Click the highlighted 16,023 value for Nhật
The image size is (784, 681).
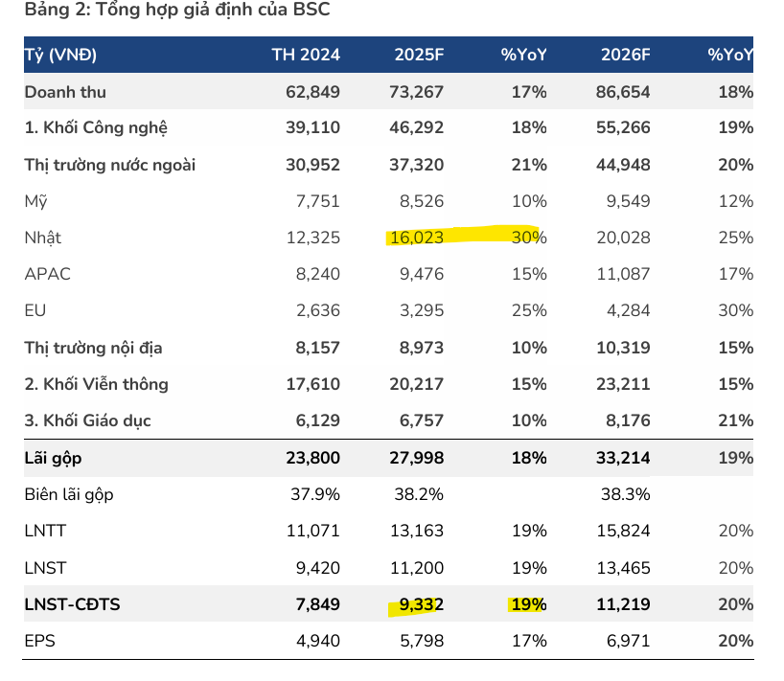pyautogui.click(x=417, y=238)
